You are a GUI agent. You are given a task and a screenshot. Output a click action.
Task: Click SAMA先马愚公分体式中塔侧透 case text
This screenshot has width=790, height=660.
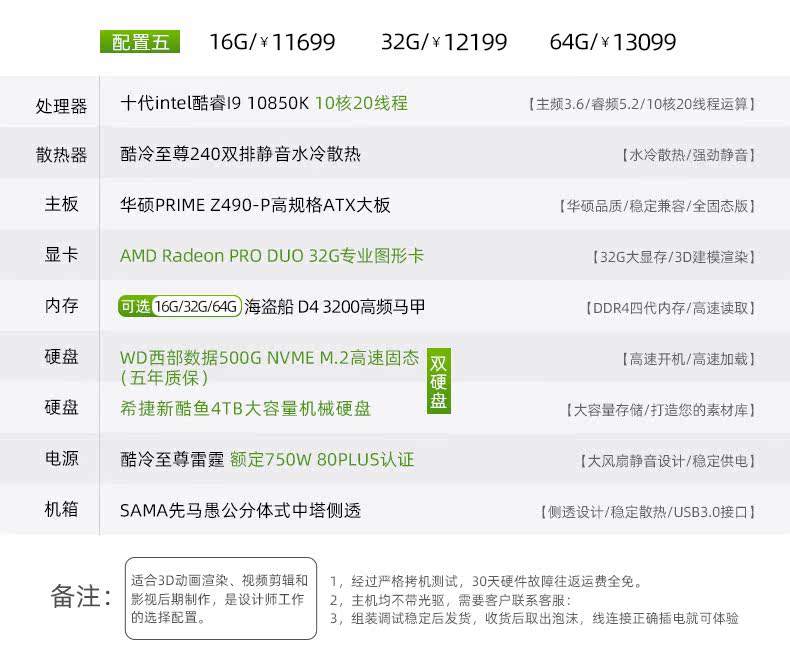tap(240, 511)
